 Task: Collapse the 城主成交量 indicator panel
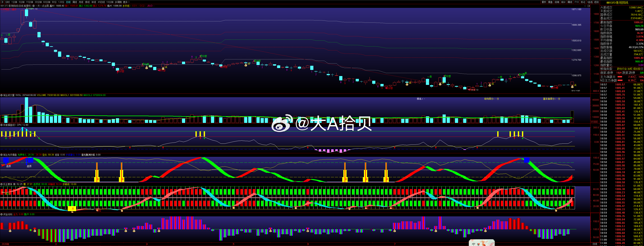point(1,95)
